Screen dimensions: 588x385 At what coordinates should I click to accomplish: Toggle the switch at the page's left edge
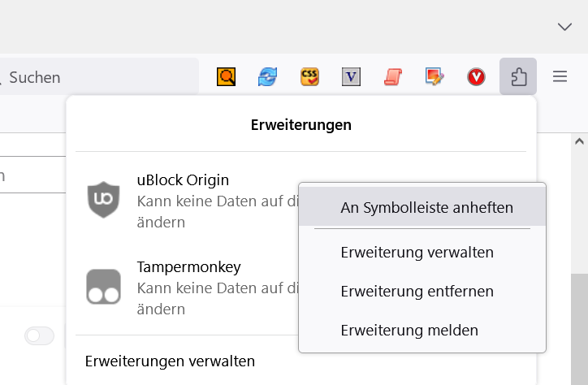coord(39,335)
